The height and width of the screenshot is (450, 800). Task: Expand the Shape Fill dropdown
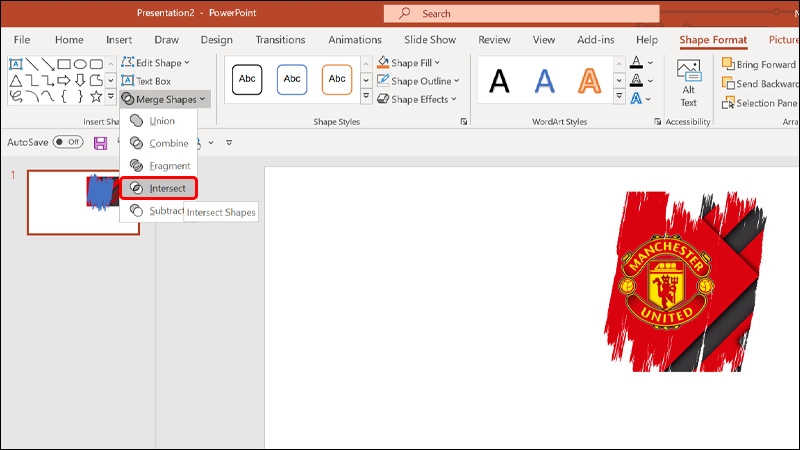[x=409, y=63]
